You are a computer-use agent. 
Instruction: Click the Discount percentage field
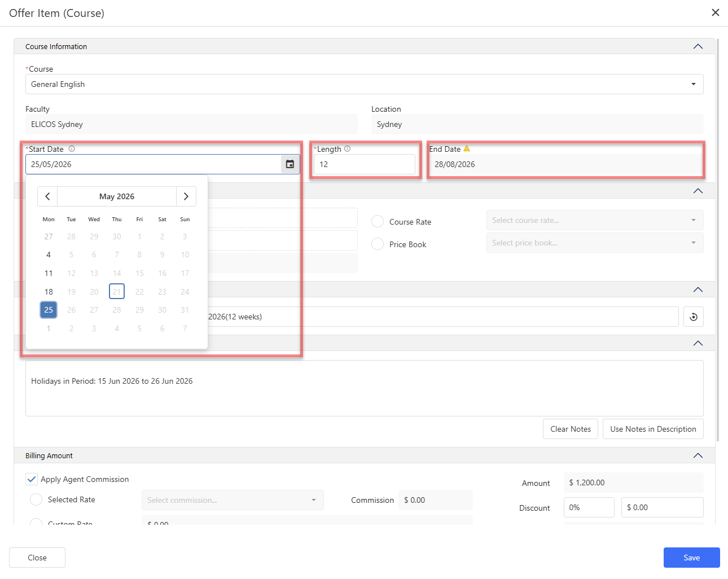pos(589,507)
